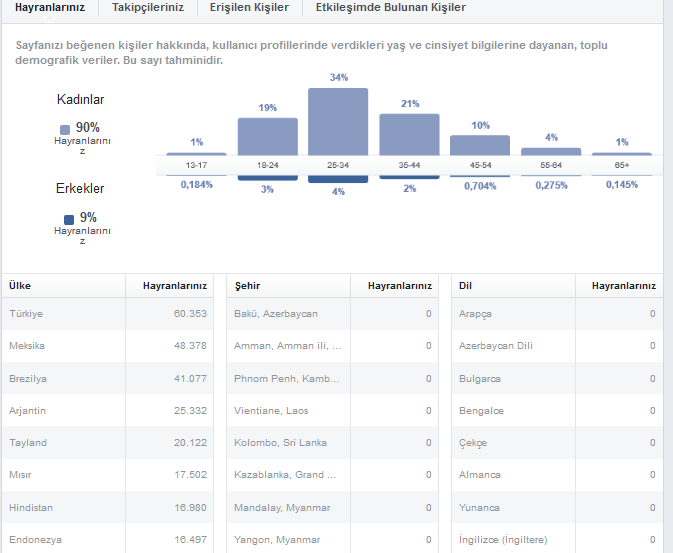Click the Kadınlar light blue legend swatch
This screenshot has height=553, width=673.
(65, 130)
